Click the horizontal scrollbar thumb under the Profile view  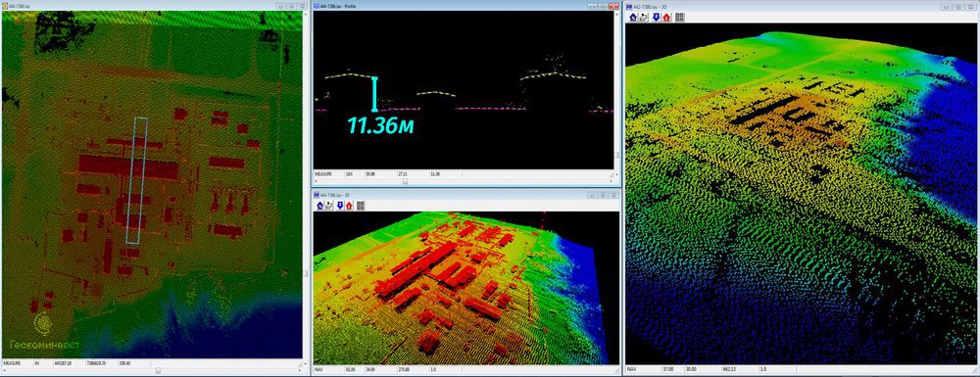pos(405,181)
